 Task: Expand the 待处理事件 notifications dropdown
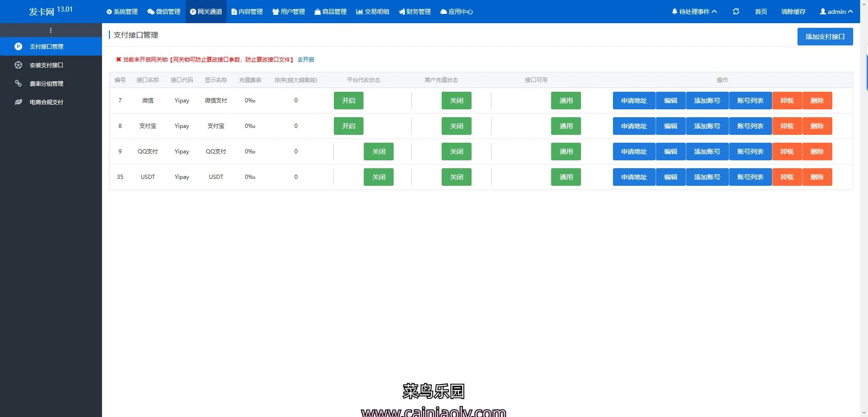pos(694,12)
